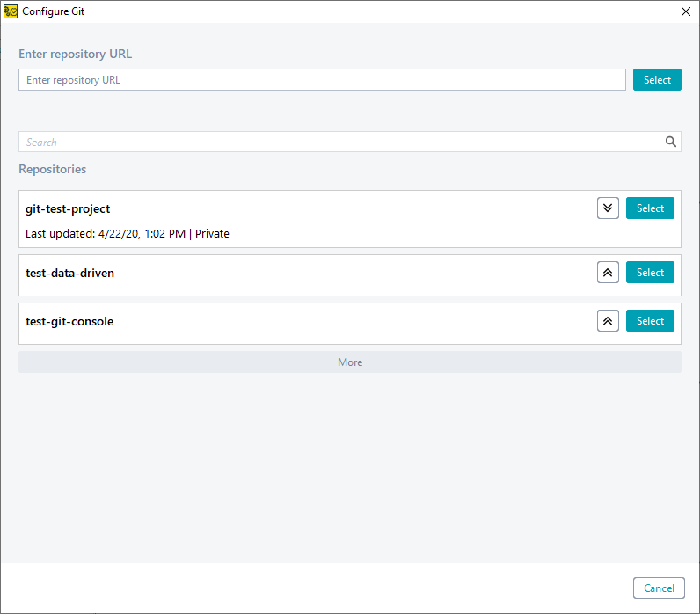Select the test-data-driven repository
Image resolution: width=700 pixels, height=614 pixels.
(650, 273)
